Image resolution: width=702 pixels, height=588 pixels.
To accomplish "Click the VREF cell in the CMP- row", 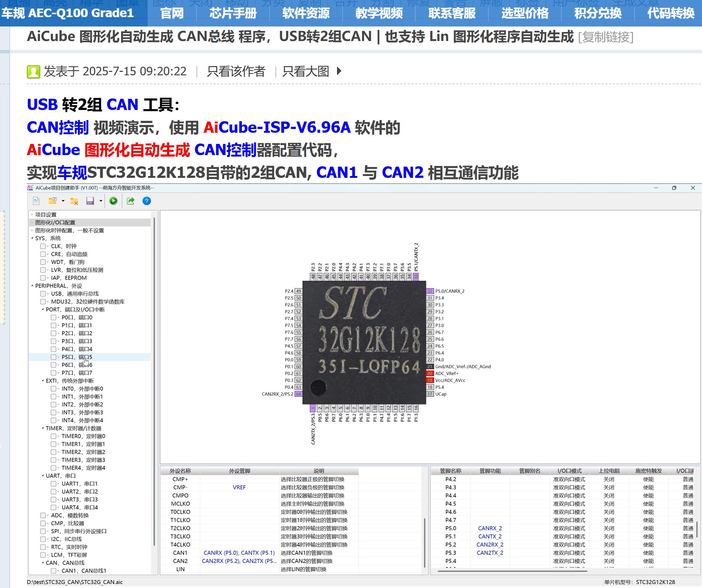I will 239,487.
